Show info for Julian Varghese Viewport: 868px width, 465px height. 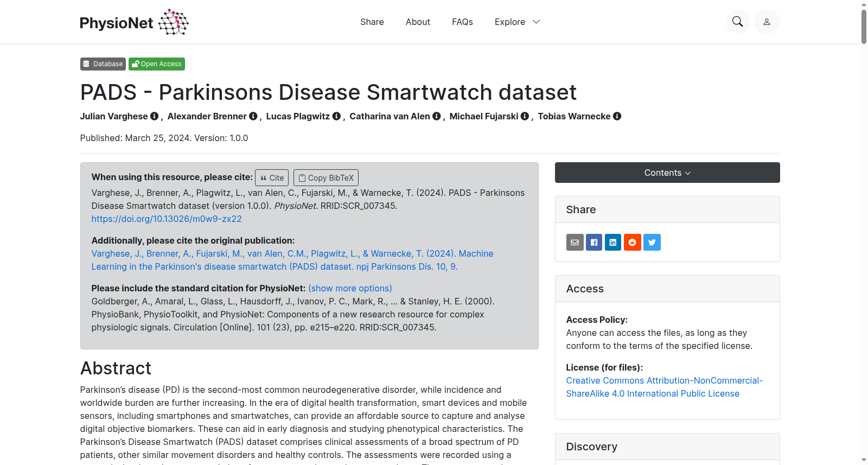tap(155, 116)
